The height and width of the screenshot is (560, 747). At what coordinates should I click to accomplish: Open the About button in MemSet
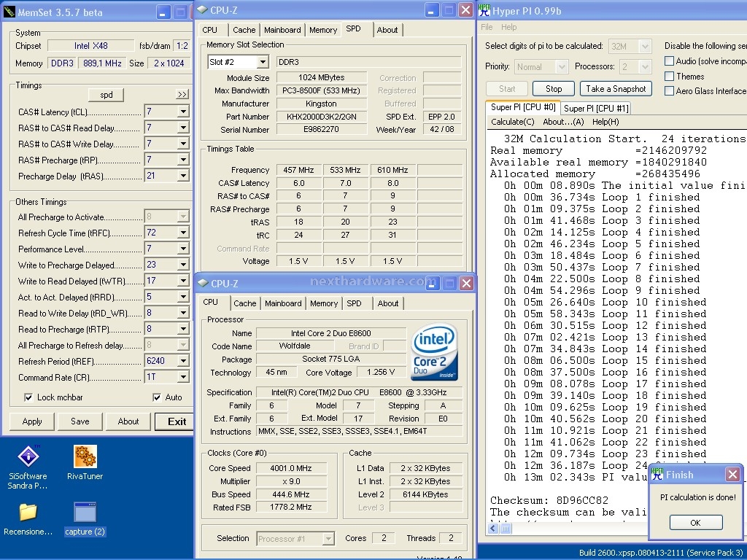[x=128, y=421]
